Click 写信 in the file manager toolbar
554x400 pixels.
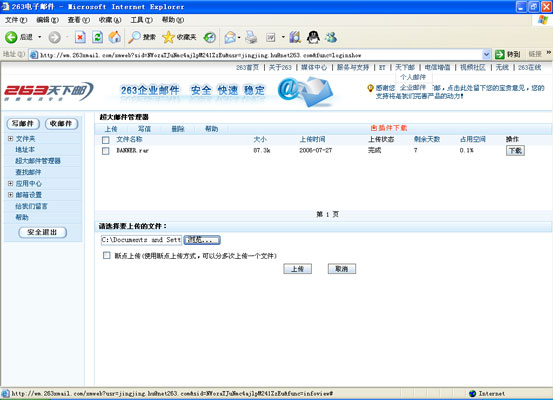point(144,129)
